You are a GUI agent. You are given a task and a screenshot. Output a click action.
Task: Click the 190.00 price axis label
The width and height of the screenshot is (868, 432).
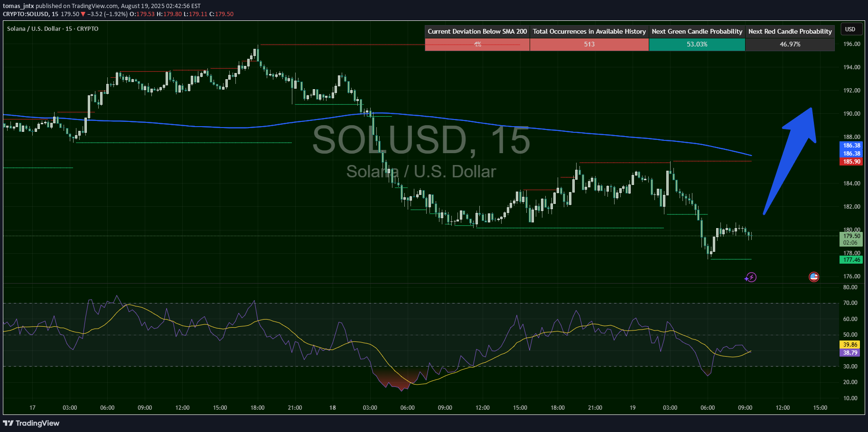[851, 114]
